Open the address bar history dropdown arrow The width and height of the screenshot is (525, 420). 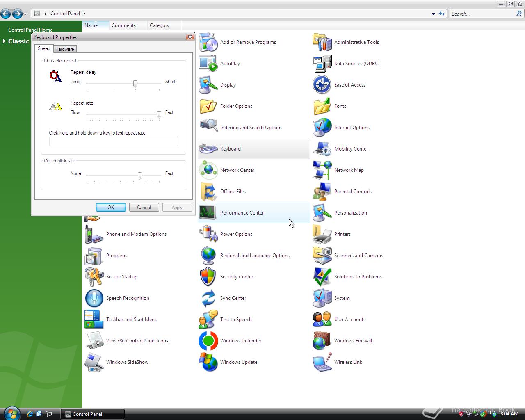click(433, 14)
